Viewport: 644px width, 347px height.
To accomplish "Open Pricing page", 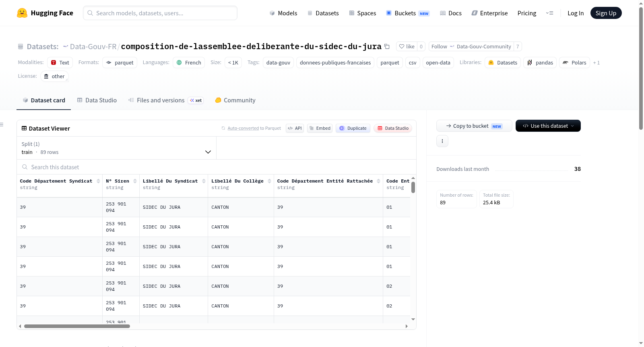I will pos(527,13).
